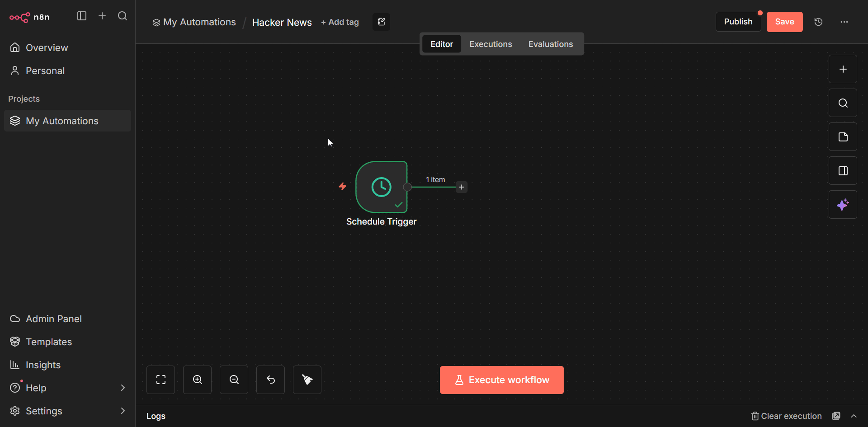
Task: Fit canvas to view
Action: point(160,380)
